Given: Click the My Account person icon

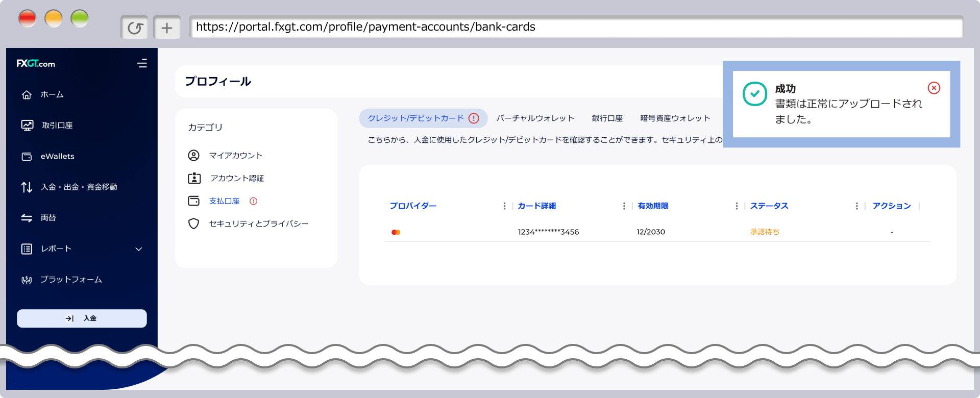Looking at the screenshot, I should pyautogui.click(x=193, y=155).
